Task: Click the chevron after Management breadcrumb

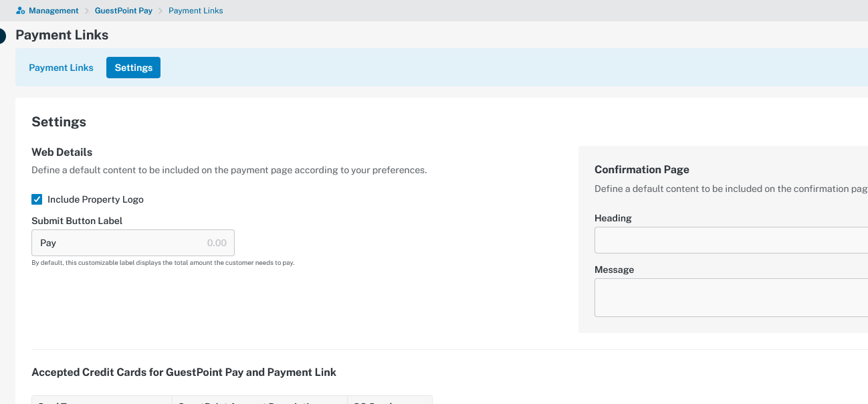Action: [87, 11]
